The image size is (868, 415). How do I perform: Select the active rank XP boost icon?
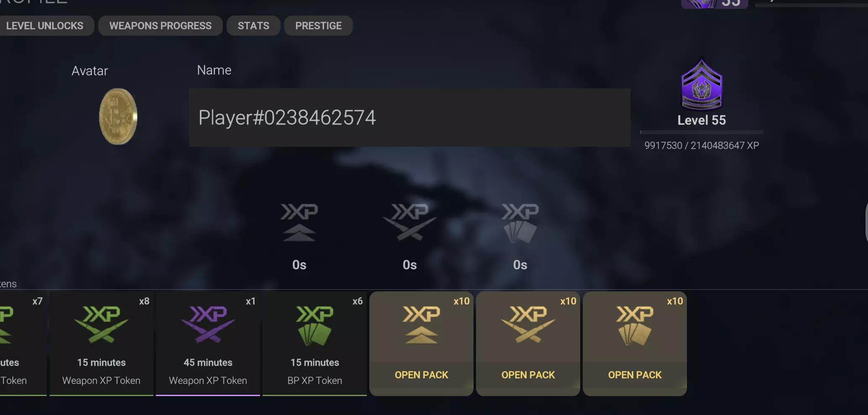click(299, 222)
